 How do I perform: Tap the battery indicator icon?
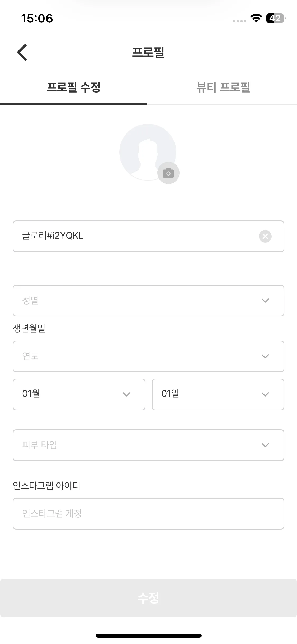[x=276, y=18]
